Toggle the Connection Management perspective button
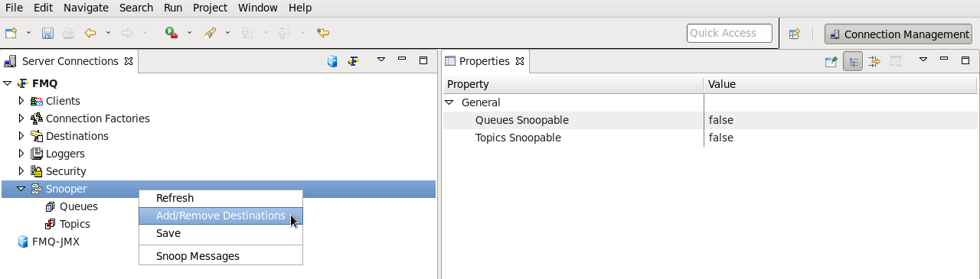The width and height of the screenshot is (980, 279). (899, 34)
